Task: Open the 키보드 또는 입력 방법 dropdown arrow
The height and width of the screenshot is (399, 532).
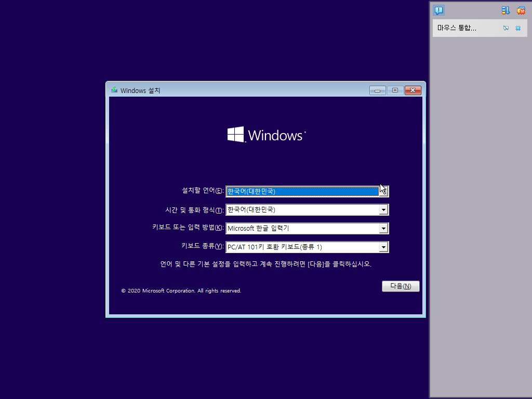Action: [383, 229]
